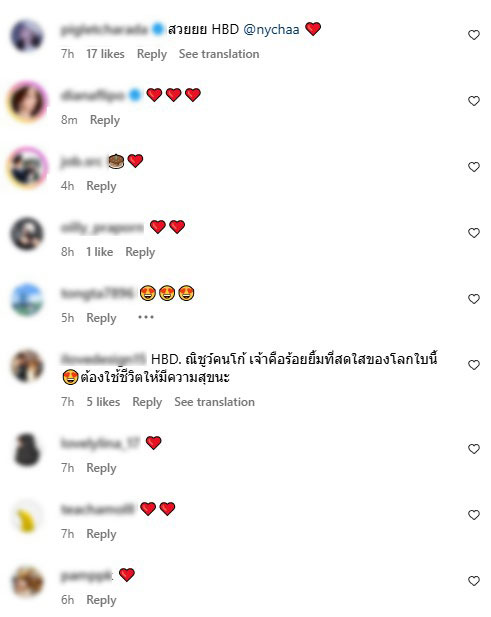
Task: Open the profile picture of the 8m commenter
Action: pos(27,102)
